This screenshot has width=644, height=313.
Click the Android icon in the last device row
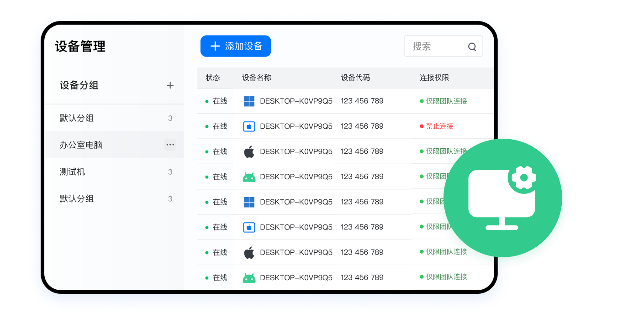249,278
